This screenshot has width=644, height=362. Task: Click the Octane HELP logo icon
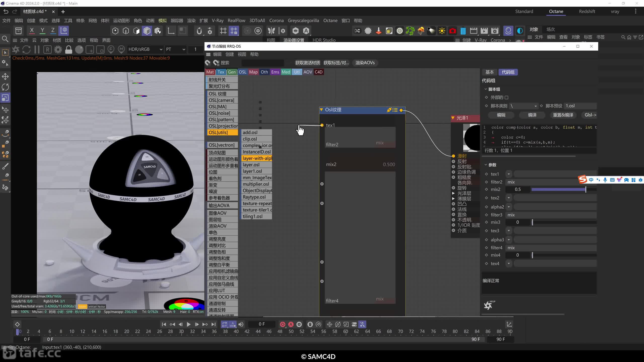[x=489, y=305]
